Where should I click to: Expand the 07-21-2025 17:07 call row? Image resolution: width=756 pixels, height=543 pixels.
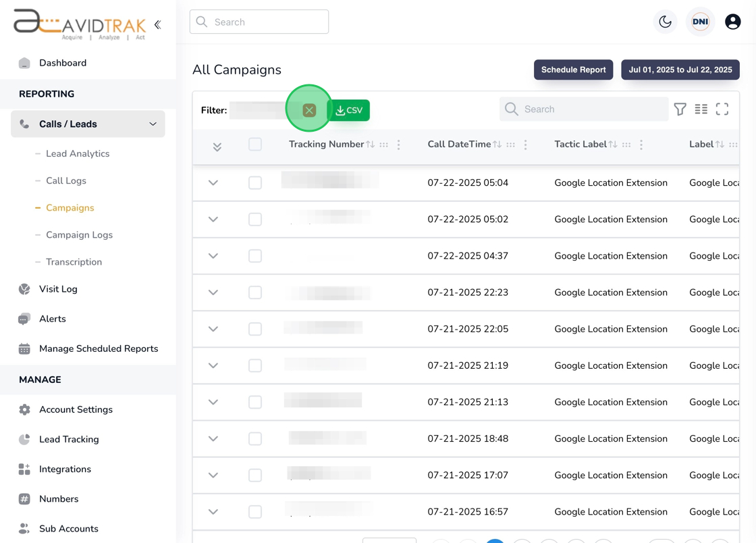pyautogui.click(x=213, y=475)
